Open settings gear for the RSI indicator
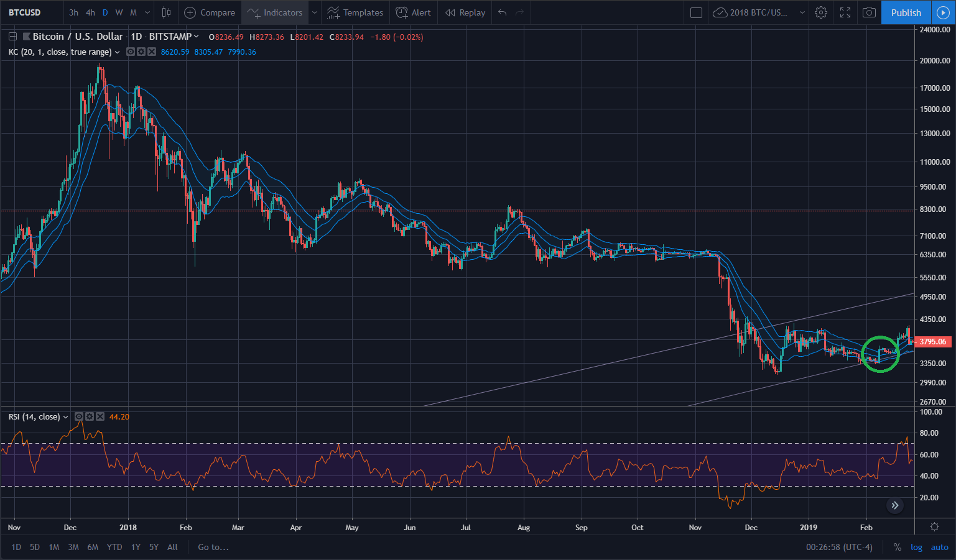Viewport: 956px width, 560px height. (x=90, y=416)
